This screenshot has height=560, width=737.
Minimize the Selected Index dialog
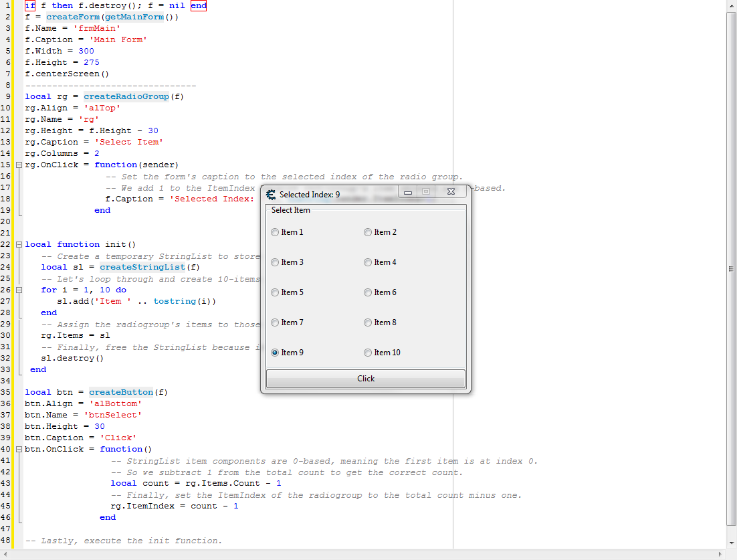[408, 192]
